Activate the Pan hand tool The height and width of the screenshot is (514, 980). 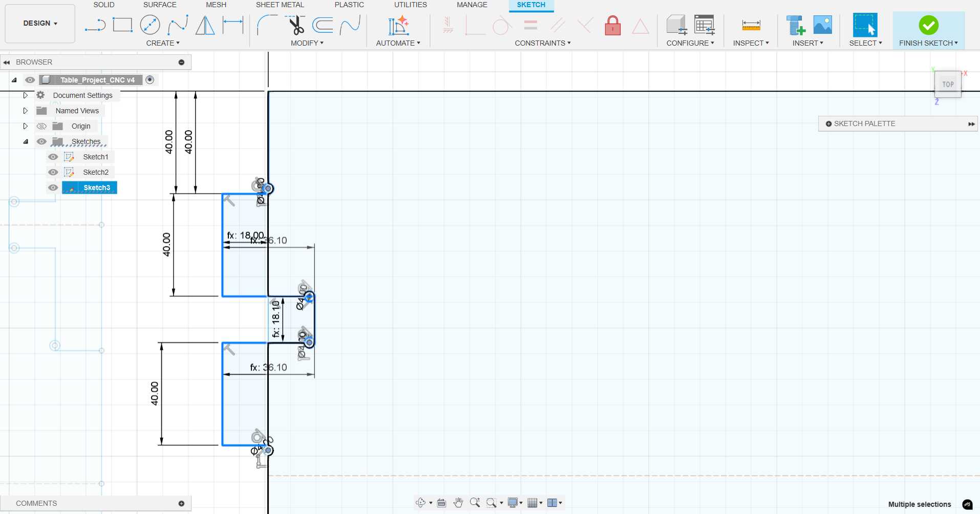(458, 503)
